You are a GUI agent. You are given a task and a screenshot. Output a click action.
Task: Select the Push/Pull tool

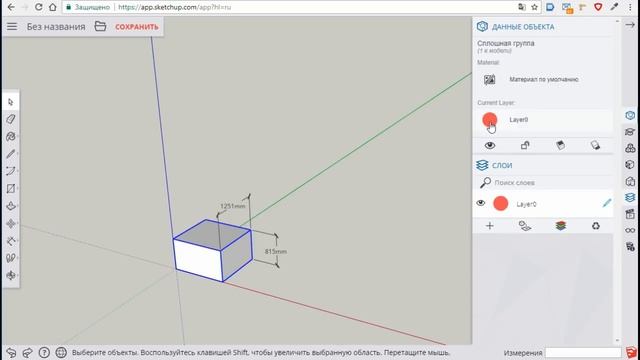(11, 206)
